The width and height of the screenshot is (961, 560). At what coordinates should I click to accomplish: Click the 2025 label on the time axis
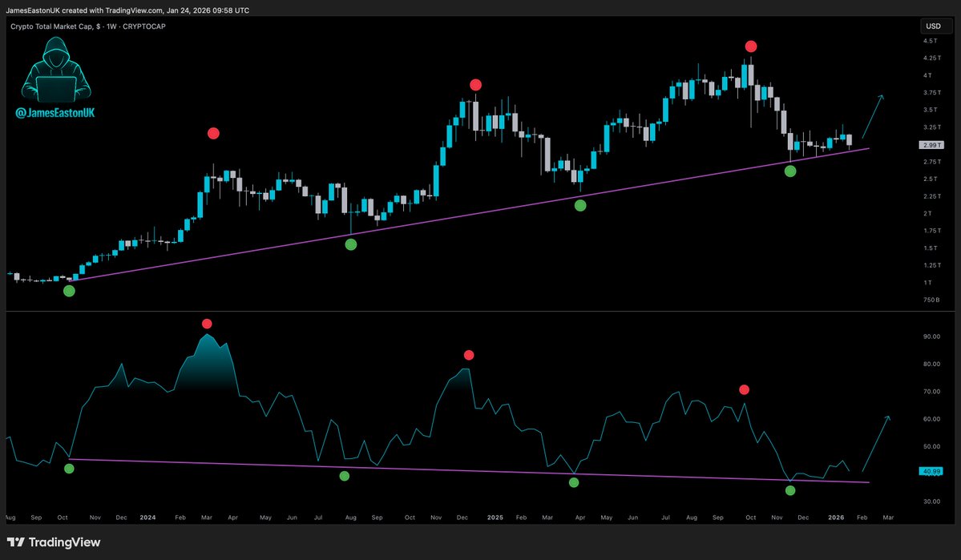[495, 518]
